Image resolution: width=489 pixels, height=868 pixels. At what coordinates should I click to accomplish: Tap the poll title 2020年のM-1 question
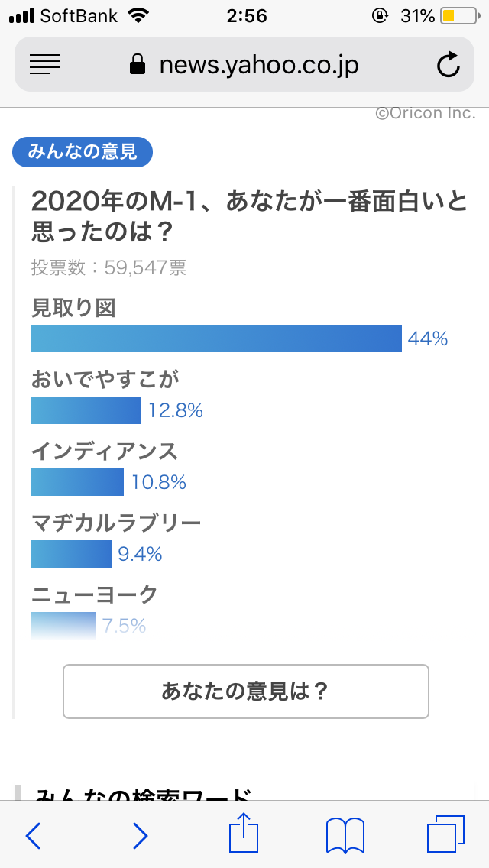coord(249,217)
